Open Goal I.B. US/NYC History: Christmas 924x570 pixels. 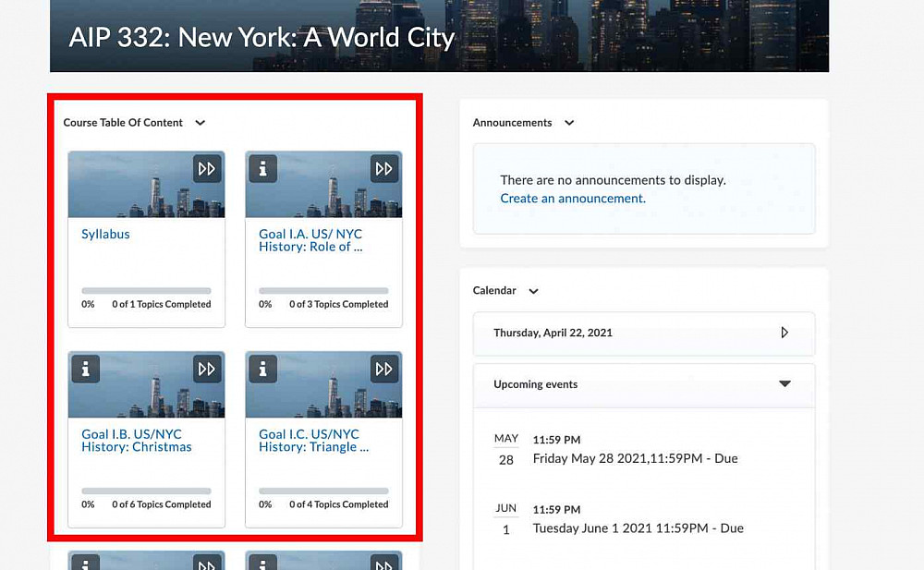tap(137, 441)
